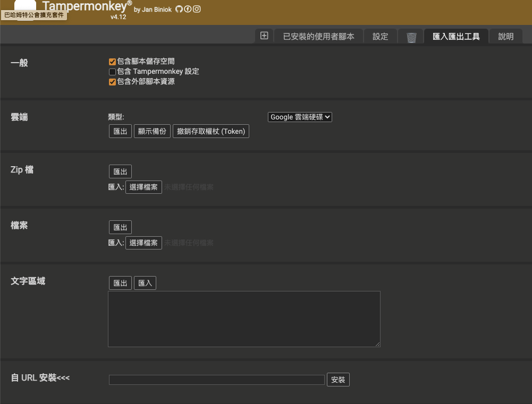
Task: Click 選擇檔案 in Zip 檔 section
Action: click(x=143, y=187)
